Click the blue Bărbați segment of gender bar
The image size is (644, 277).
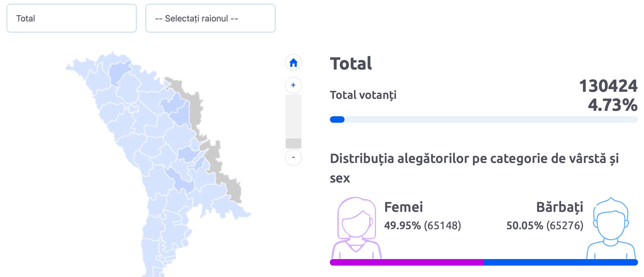(561, 262)
